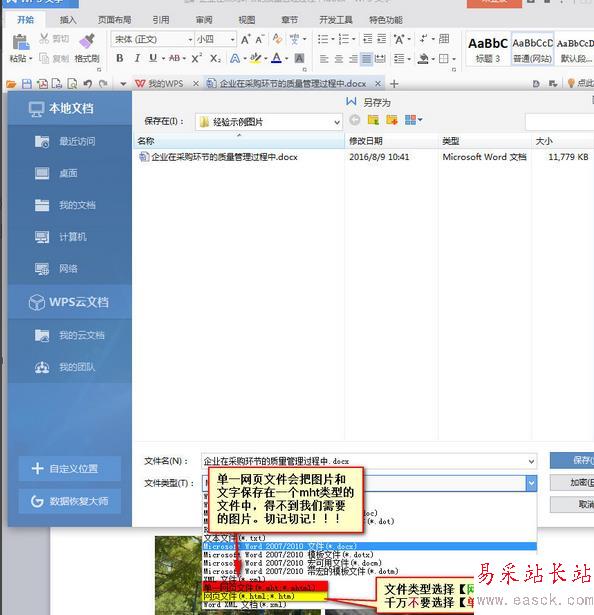Open 最近访问 location
The image size is (594, 615).
point(70,142)
